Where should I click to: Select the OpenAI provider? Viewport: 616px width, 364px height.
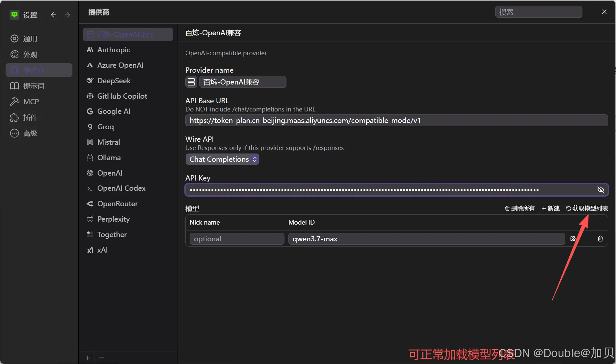128,173
